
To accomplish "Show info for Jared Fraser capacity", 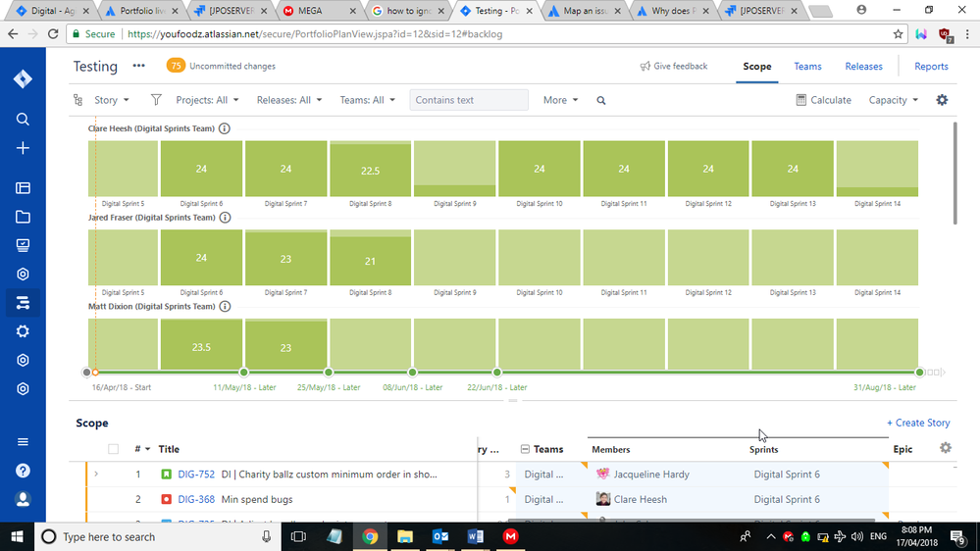I will click(x=225, y=218).
